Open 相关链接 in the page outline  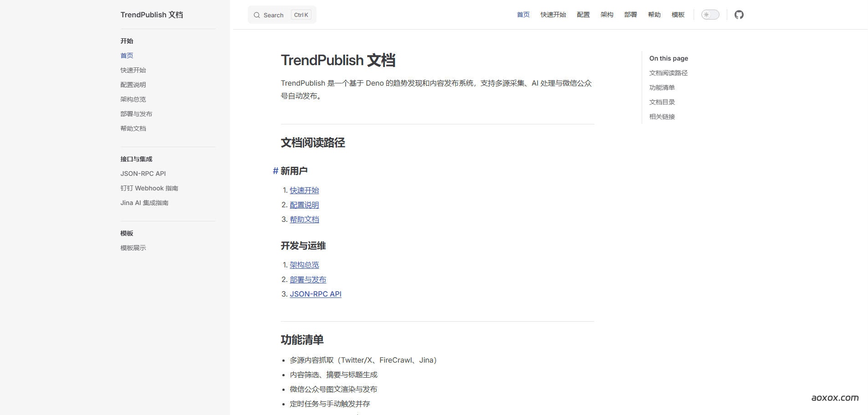662,117
